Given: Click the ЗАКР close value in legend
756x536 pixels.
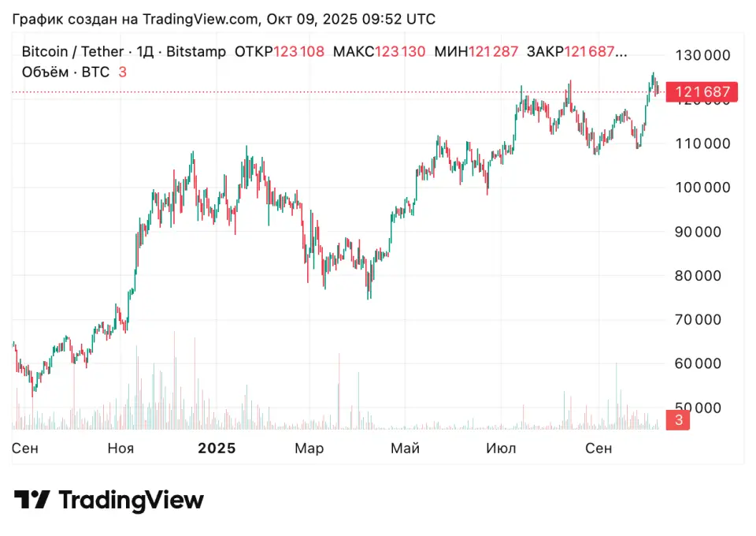Looking at the screenshot, I should [x=576, y=52].
